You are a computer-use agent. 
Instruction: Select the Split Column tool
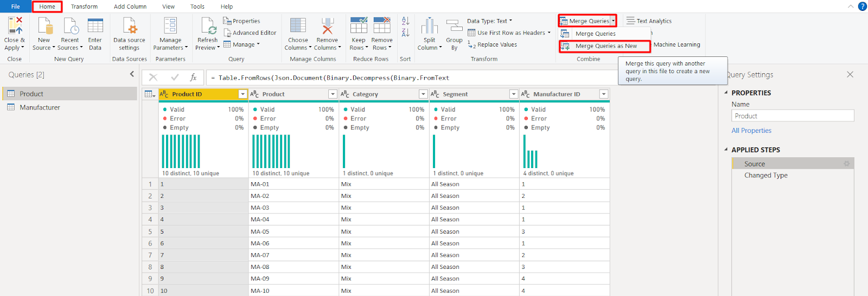click(429, 26)
